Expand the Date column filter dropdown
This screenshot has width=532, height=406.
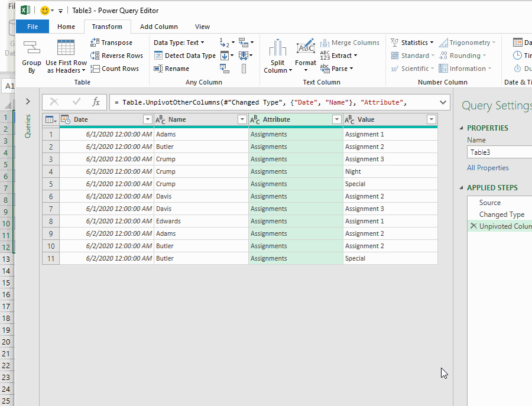148,119
